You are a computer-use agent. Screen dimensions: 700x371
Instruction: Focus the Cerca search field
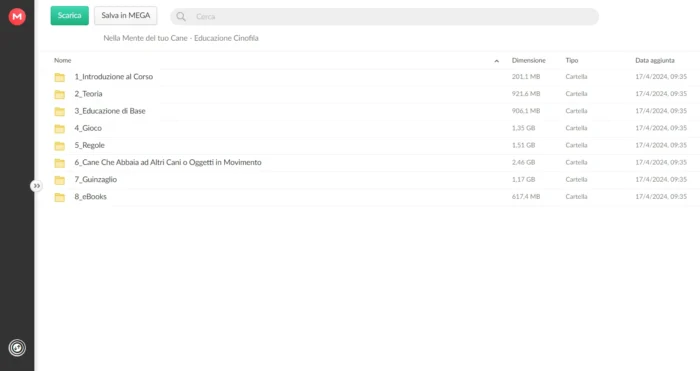384,17
